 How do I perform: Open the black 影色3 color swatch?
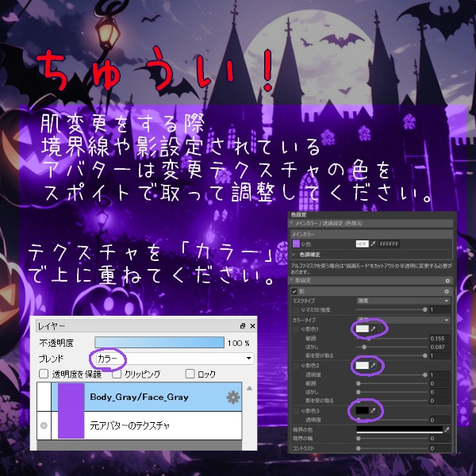click(363, 410)
